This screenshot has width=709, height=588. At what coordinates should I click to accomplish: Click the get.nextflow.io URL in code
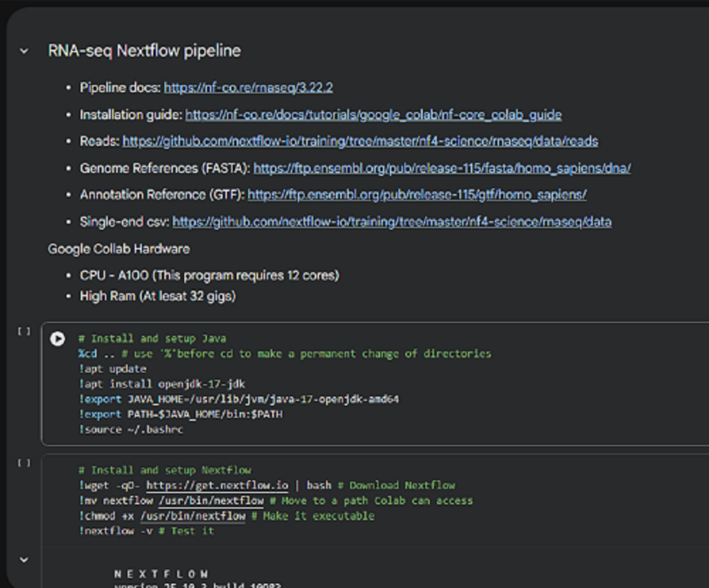coord(217,485)
